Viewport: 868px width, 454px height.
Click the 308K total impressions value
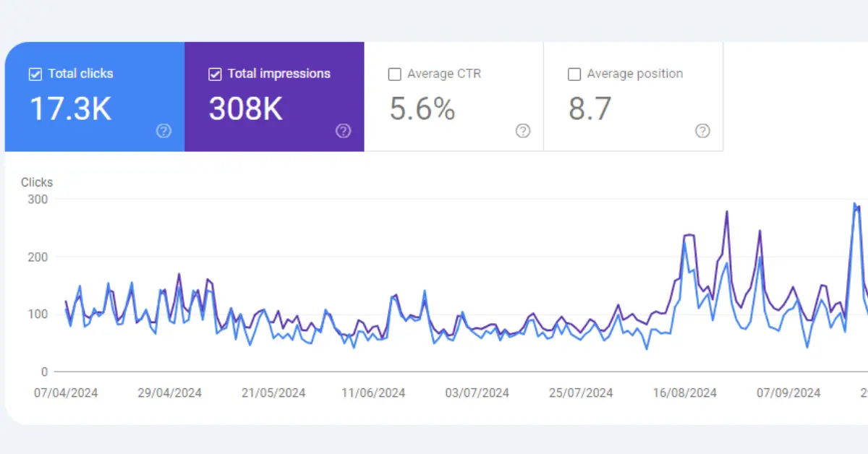tap(246, 108)
